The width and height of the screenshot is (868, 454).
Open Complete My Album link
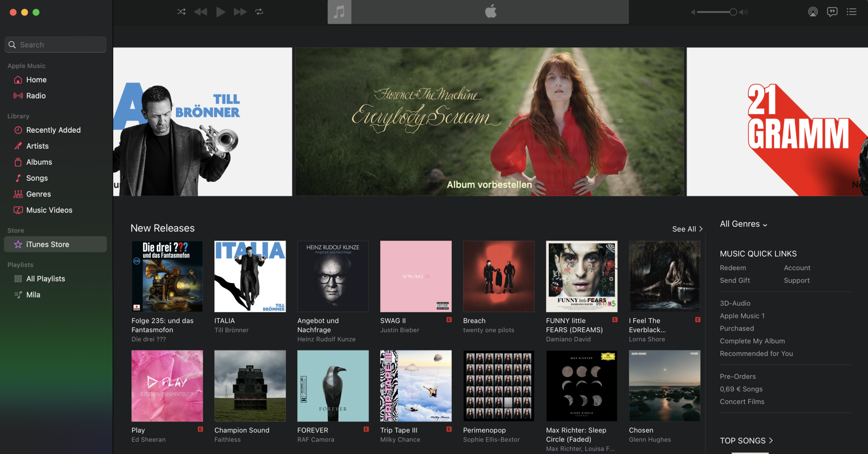[752, 341]
